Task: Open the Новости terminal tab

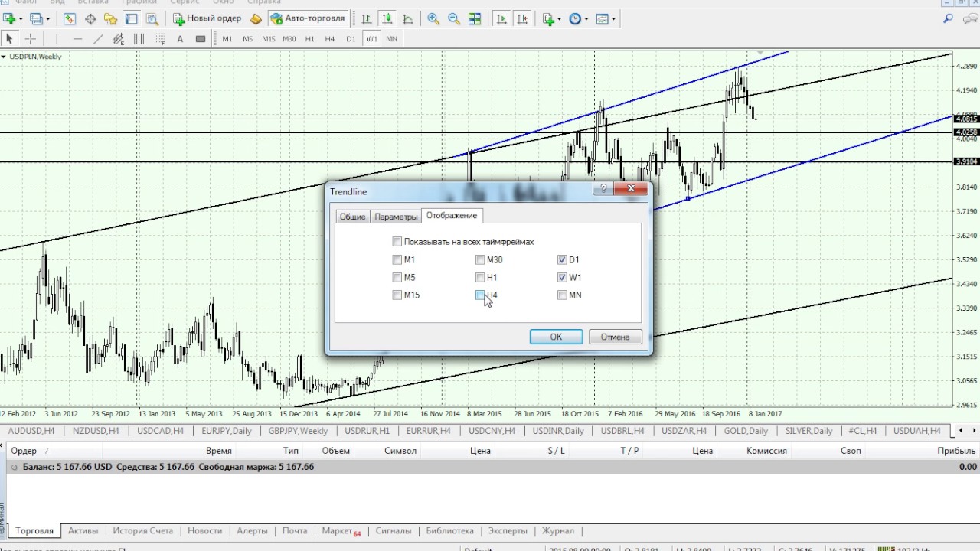Action: pyautogui.click(x=205, y=530)
